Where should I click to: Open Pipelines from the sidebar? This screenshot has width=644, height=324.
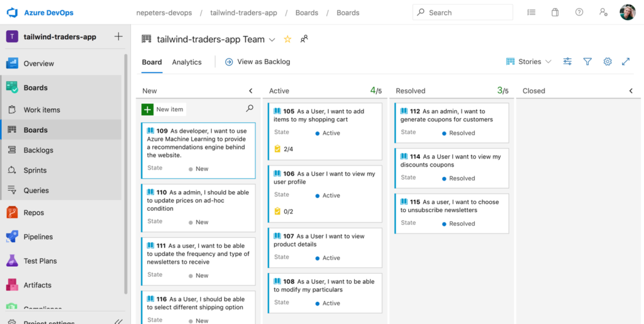(12, 237)
